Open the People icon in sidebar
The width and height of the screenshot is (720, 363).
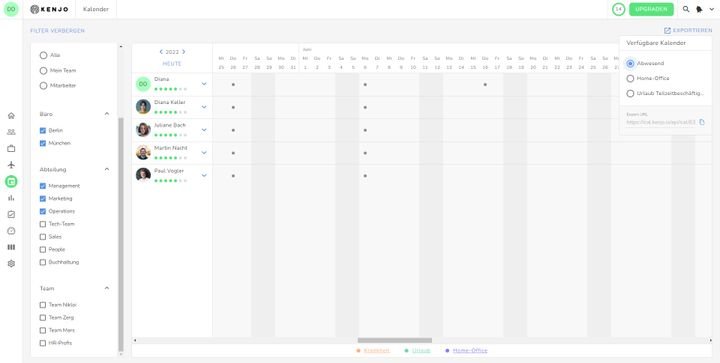point(11,132)
